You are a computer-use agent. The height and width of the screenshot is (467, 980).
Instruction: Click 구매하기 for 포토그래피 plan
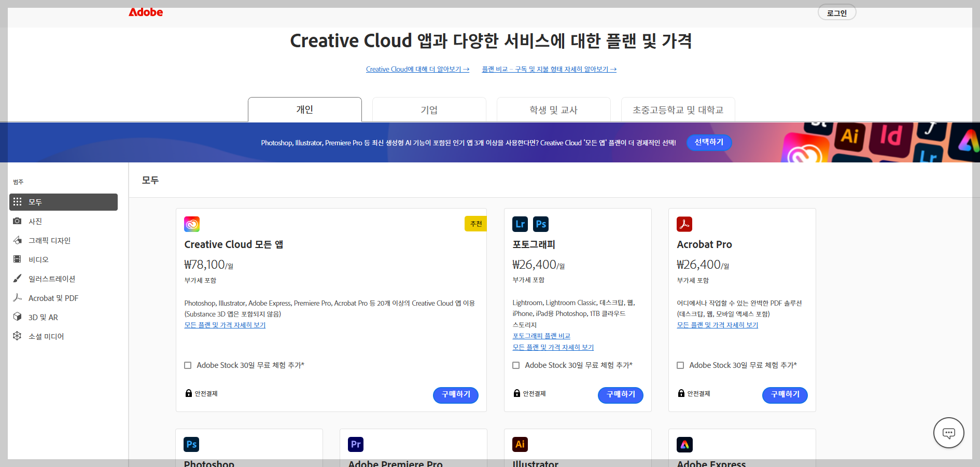pyautogui.click(x=621, y=395)
